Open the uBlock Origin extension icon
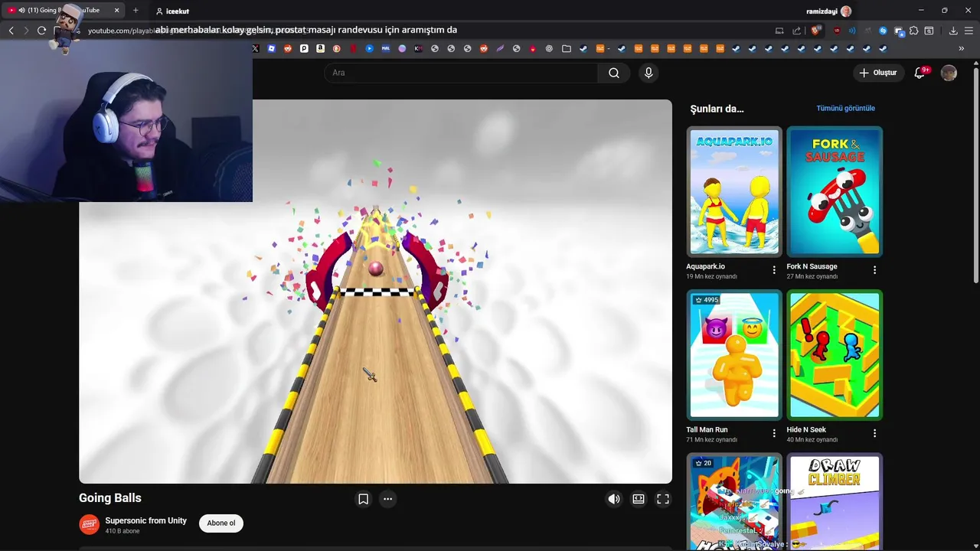This screenshot has width=980, height=551. tap(837, 31)
